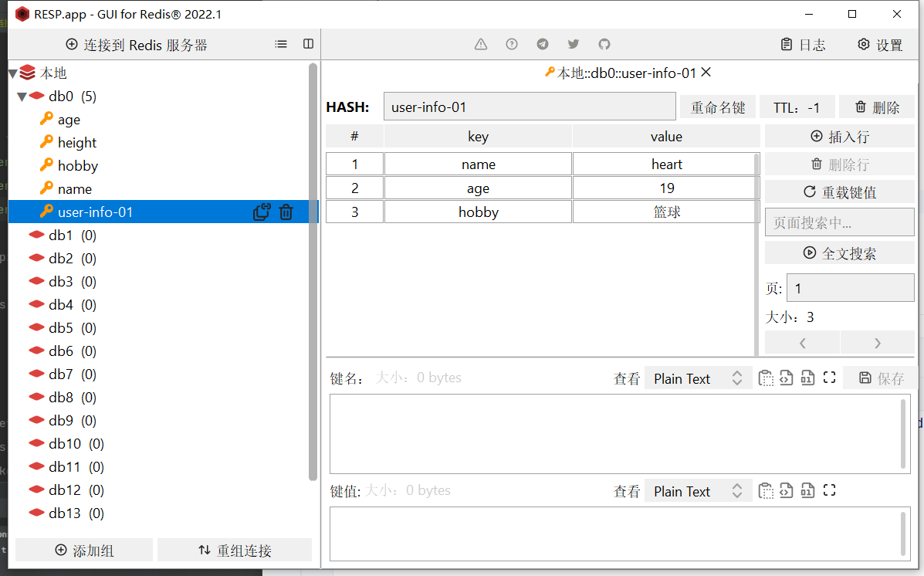This screenshot has width=924, height=576.
Task: Click the HASH key name input field
Action: [530, 107]
